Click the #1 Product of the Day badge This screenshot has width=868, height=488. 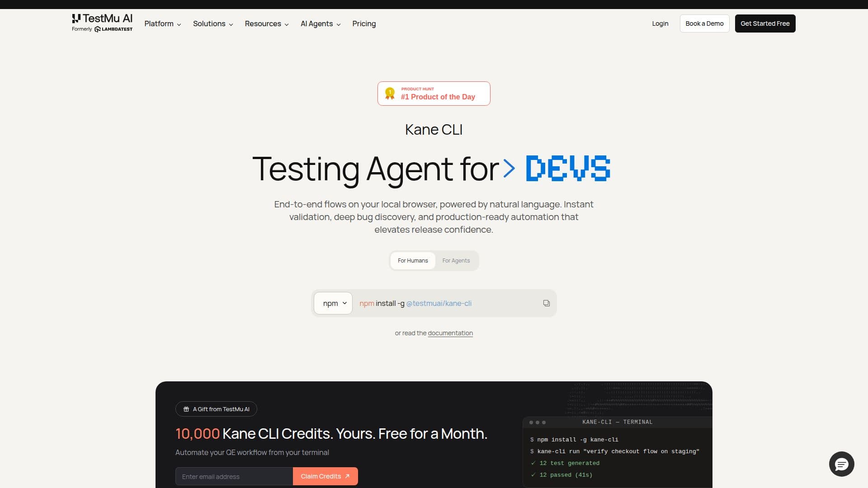coord(434,94)
